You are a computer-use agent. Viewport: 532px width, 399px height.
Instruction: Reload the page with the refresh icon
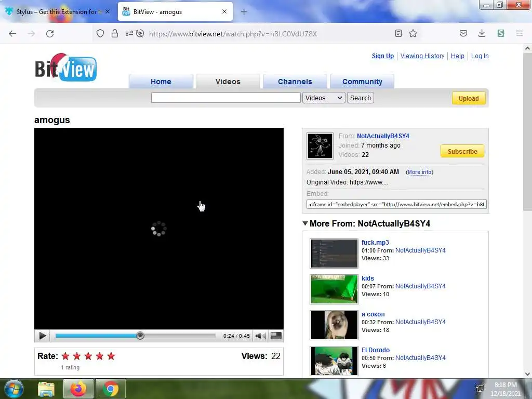click(50, 34)
